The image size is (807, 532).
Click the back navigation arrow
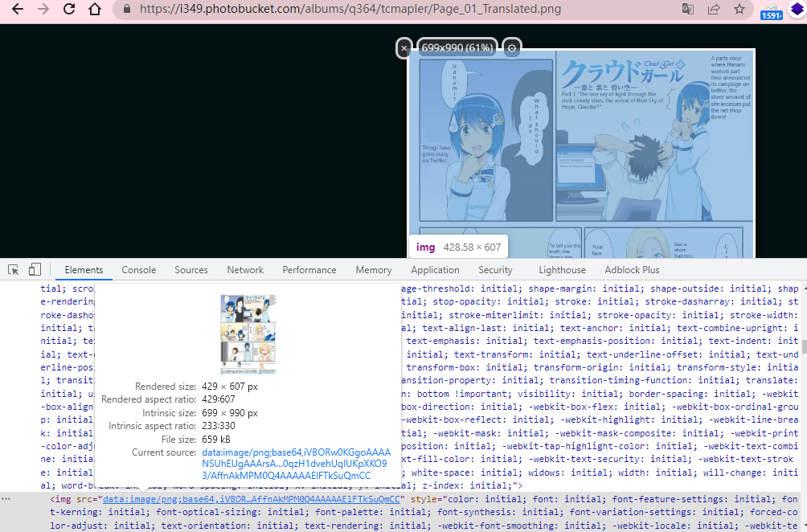pyautogui.click(x=18, y=10)
